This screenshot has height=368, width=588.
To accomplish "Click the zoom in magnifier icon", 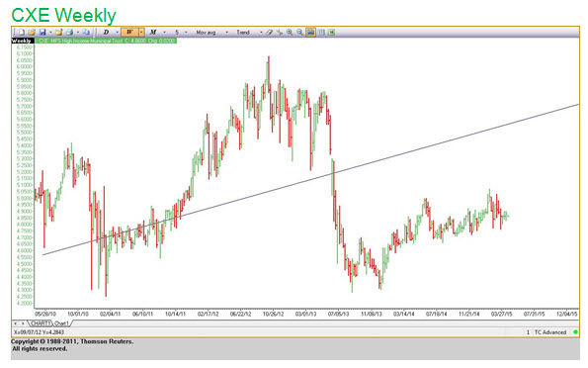I will [x=290, y=33].
